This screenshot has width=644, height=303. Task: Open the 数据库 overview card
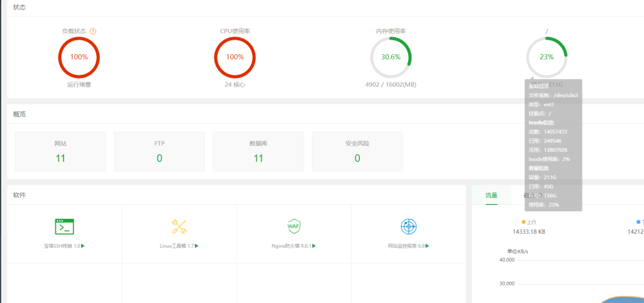[258, 151]
